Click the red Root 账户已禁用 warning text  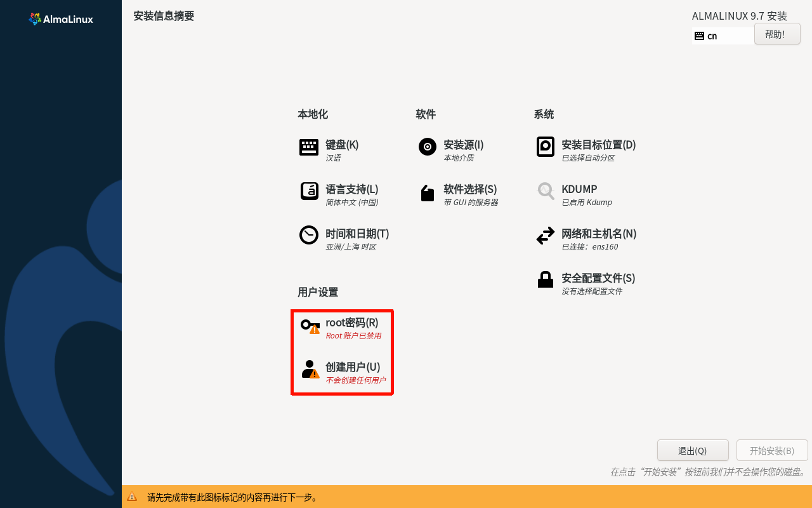pyautogui.click(x=353, y=336)
